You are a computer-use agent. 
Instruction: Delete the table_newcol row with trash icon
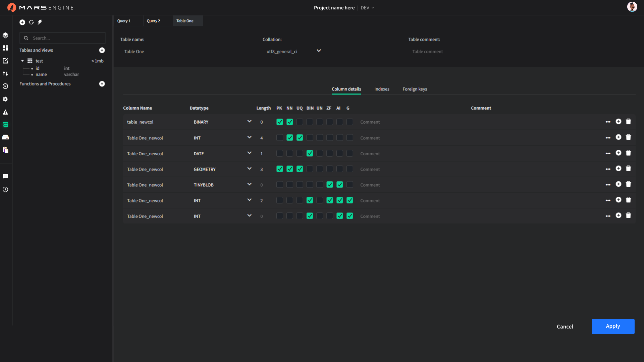pyautogui.click(x=628, y=122)
